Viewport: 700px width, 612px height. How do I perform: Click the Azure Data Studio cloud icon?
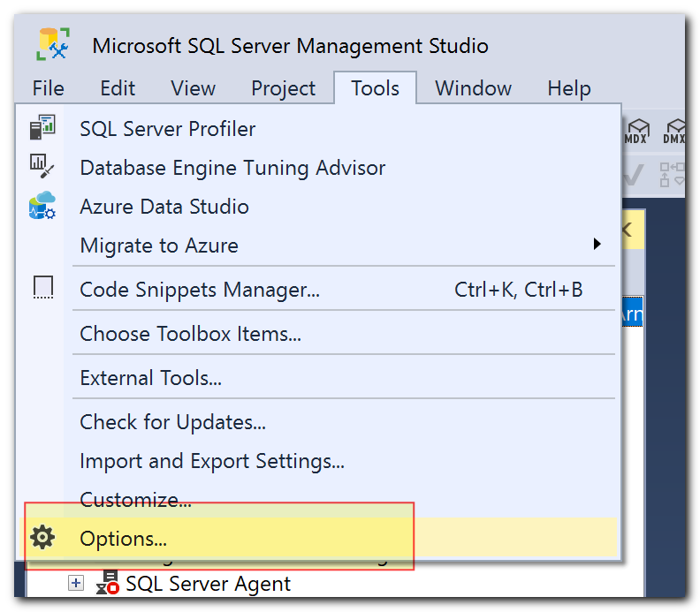42,205
